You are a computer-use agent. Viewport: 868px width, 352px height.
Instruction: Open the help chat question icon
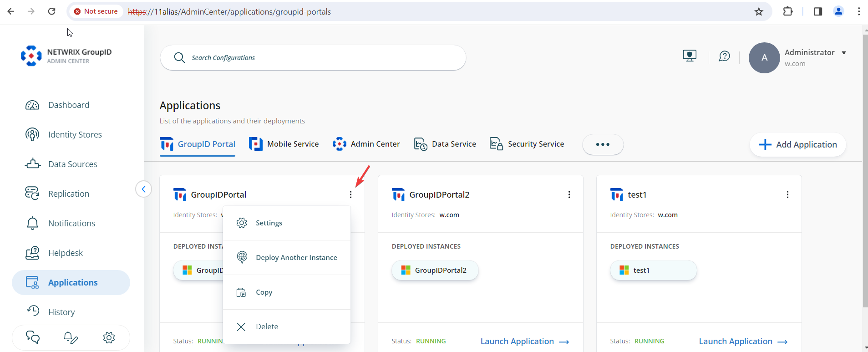(x=724, y=56)
